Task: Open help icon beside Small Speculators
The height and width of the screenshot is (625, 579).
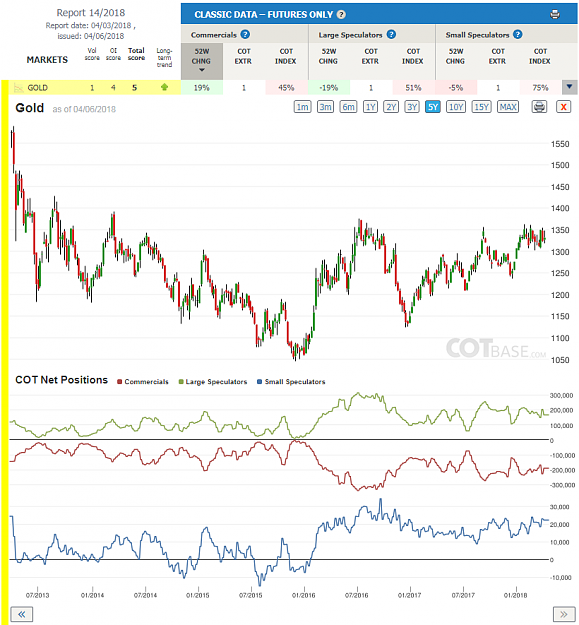Action: click(x=517, y=35)
